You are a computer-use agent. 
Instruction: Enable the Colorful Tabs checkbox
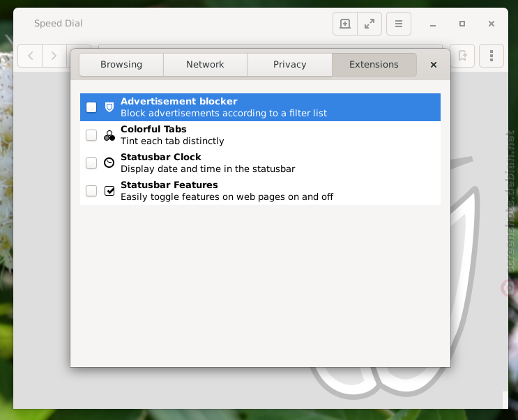tap(91, 135)
